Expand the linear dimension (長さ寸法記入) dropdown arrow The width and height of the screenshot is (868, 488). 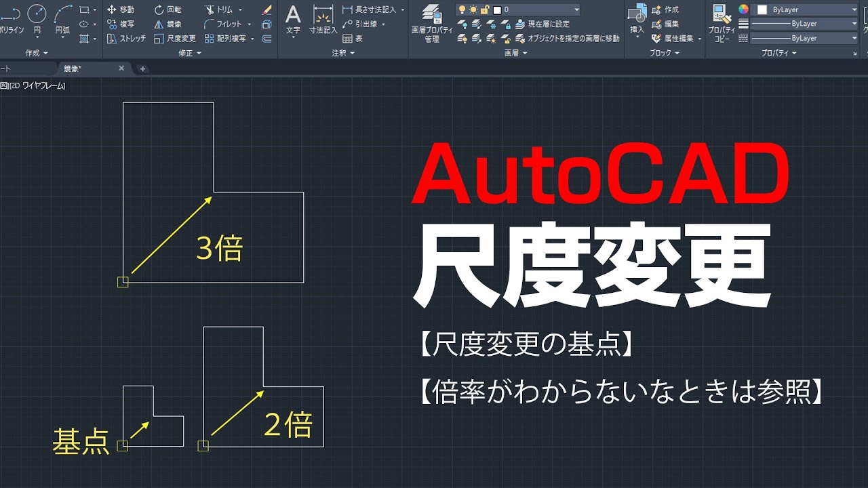point(403,9)
